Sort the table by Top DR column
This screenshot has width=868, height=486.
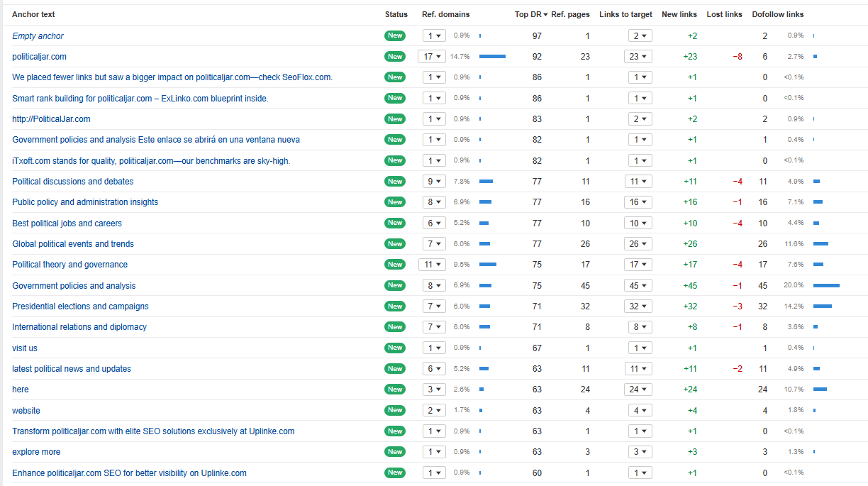(528, 14)
